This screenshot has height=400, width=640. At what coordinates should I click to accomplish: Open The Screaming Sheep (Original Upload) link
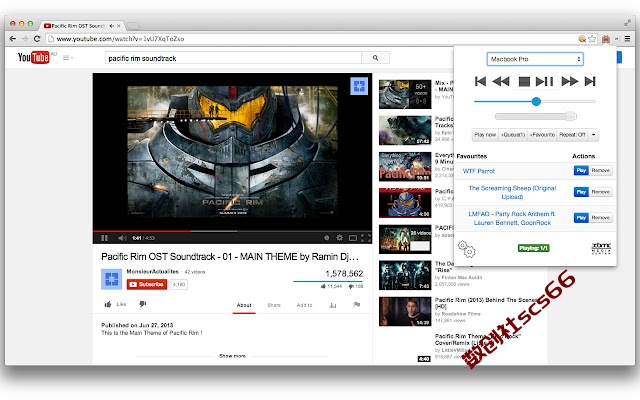coord(512,192)
